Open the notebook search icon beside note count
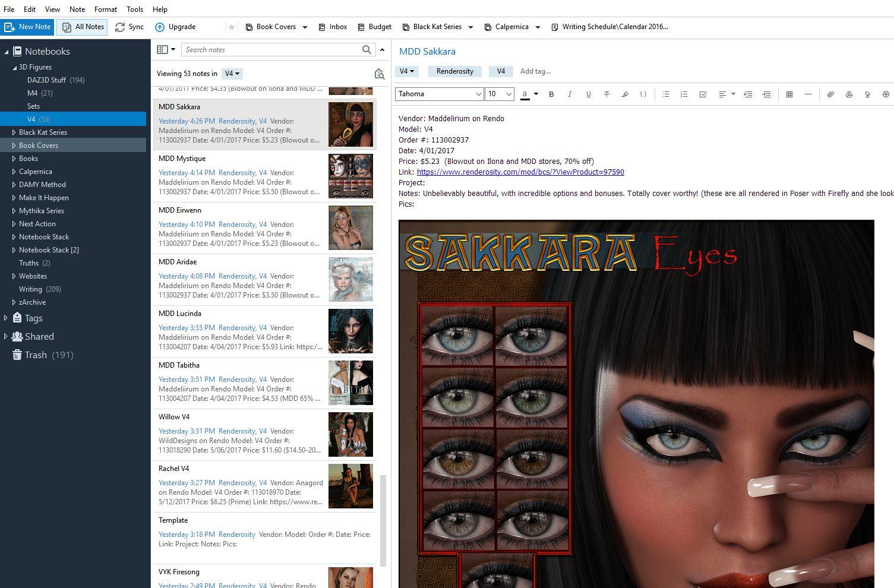This screenshot has height=588, width=894. [x=379, y=74]
